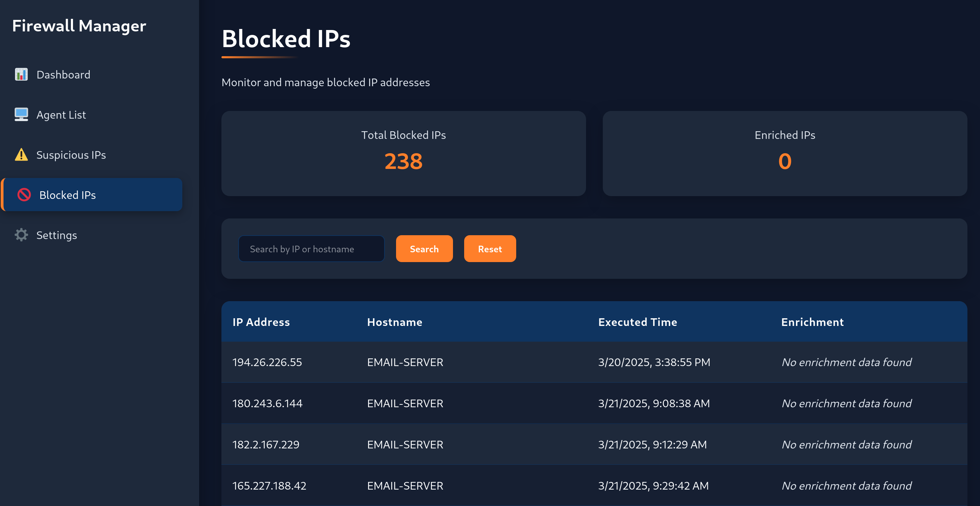
Task: Click the Executed Time column header
Action: coord(638,322)
